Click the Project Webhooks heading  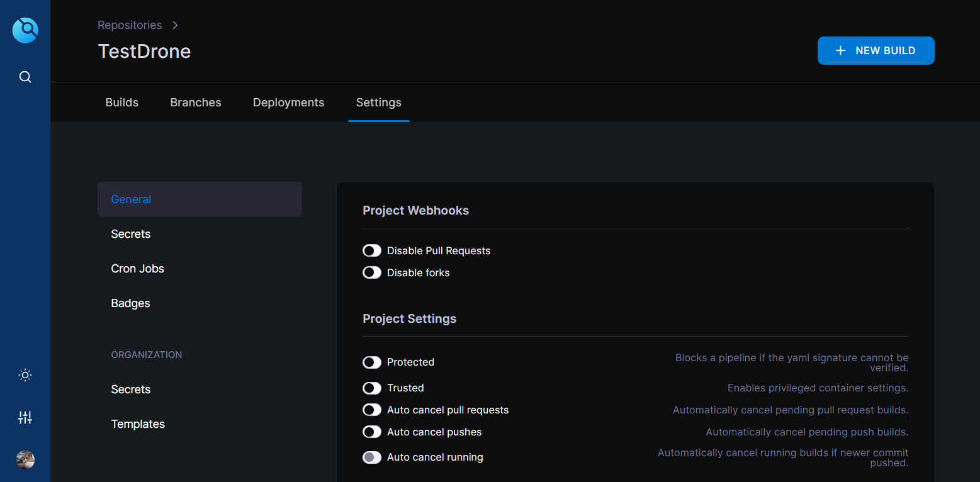(416, 211)
